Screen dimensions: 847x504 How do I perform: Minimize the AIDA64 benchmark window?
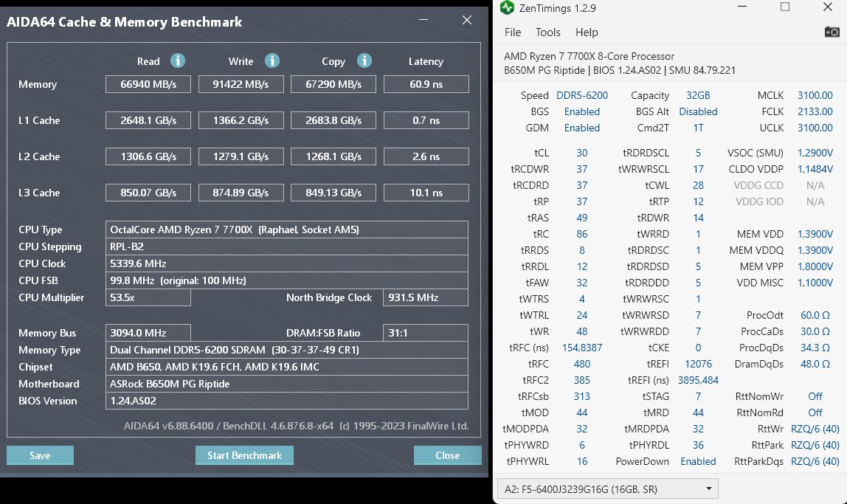[x=423, y=20]
